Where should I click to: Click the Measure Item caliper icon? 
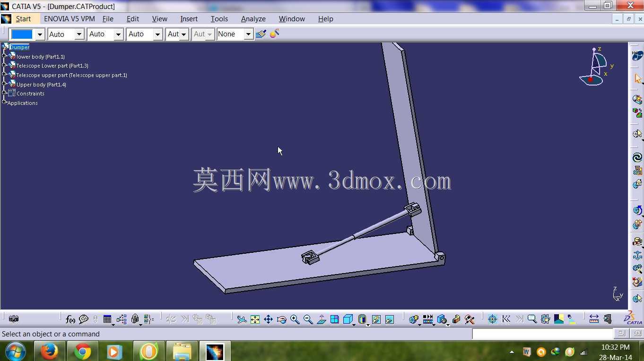point(608,319)
